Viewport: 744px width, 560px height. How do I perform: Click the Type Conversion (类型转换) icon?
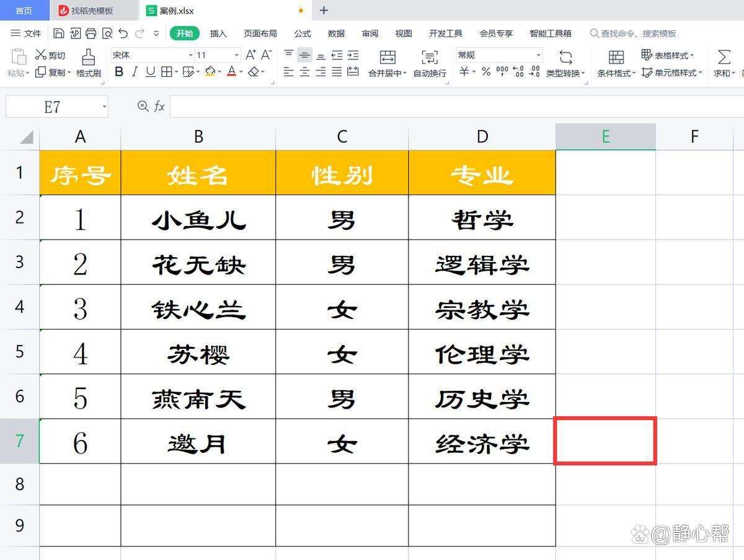pyautogui.click(x=565, y=57)
